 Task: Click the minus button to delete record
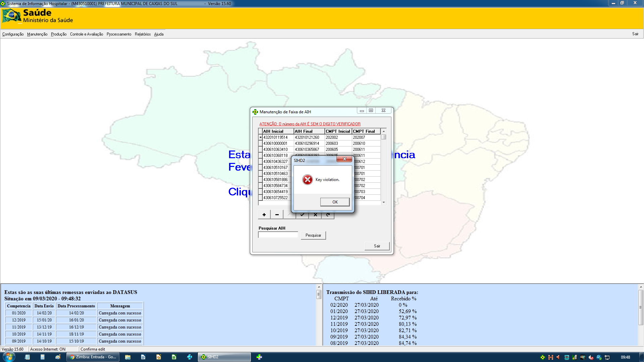pyautogui.click(x=277, y=215)
